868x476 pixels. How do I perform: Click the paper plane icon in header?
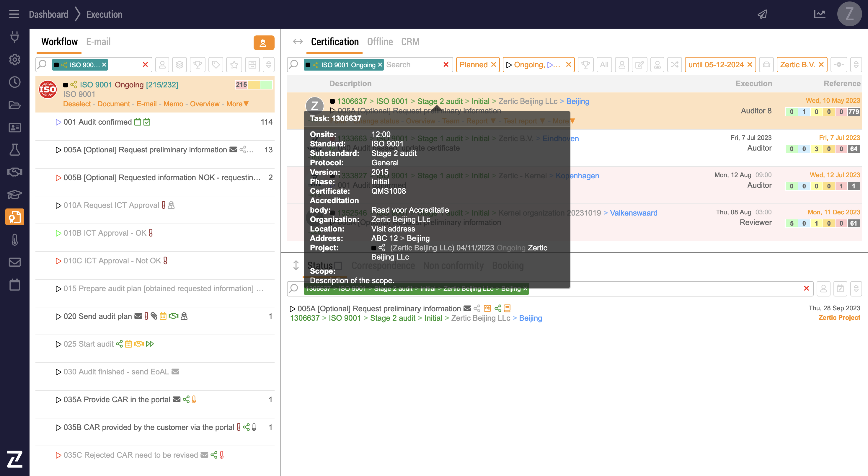point(762,14)
